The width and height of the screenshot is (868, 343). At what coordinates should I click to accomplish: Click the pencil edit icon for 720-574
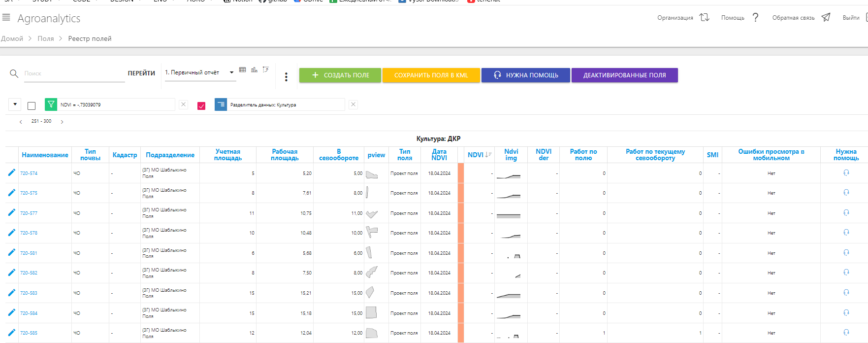click(12, 172)
